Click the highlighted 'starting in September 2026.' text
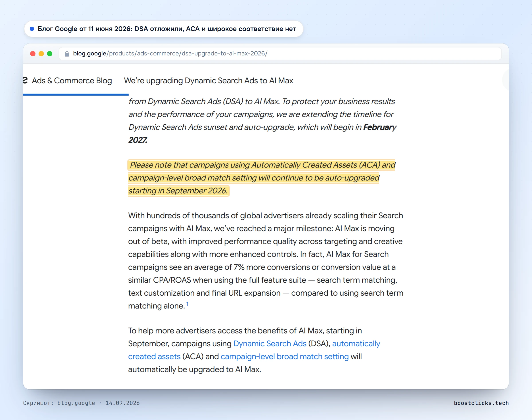532x420 pixels. (x=178, y=191)
